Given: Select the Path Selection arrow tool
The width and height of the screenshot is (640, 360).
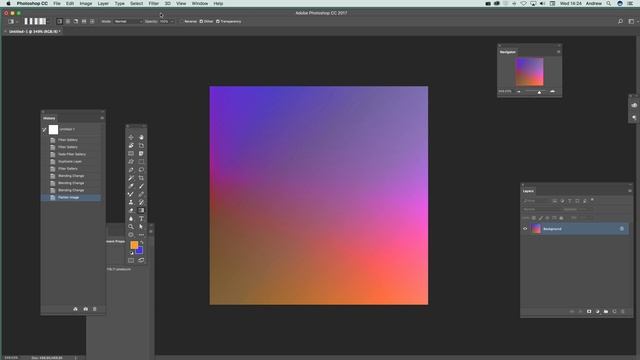Looking at the screenshot, I should [x=141, y=227].
